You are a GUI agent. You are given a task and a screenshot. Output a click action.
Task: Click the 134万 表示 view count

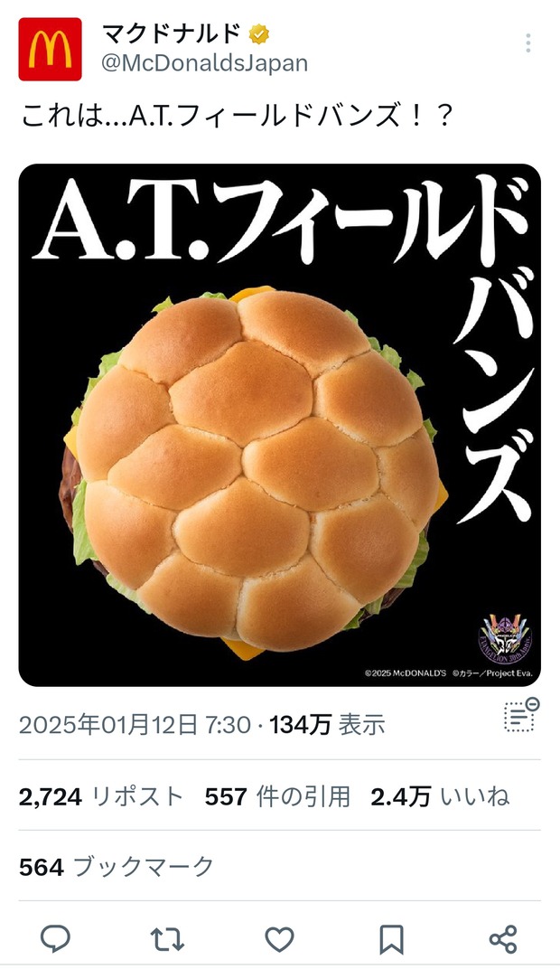(327, 724)
